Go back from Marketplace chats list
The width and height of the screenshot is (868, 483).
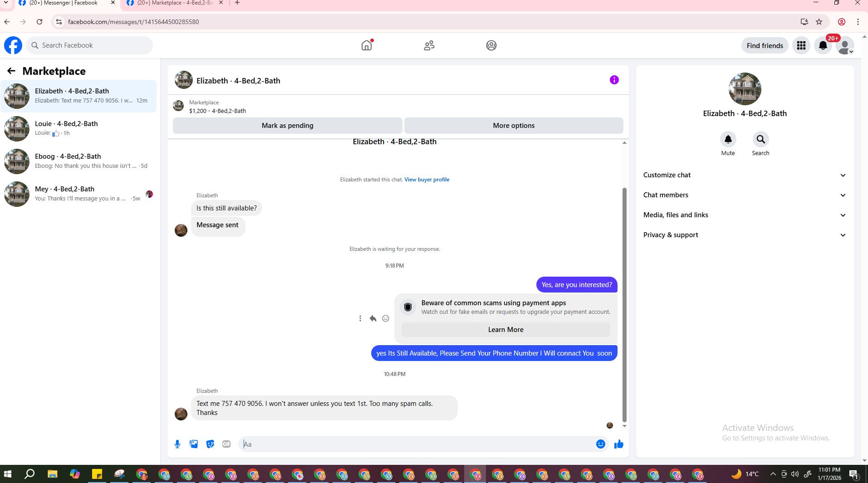pos(11,71)
